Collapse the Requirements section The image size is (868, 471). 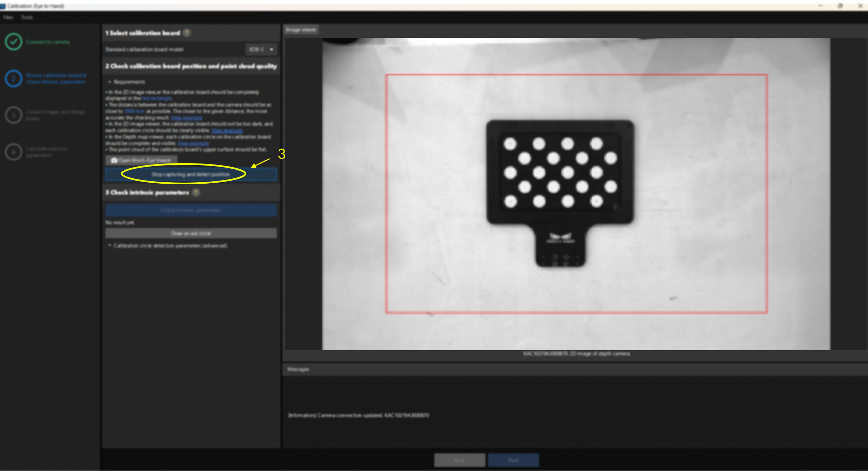[110, 82]
